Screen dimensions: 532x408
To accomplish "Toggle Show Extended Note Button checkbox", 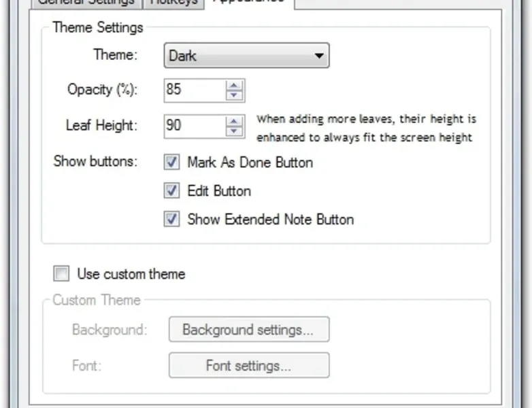I will 172,220.
